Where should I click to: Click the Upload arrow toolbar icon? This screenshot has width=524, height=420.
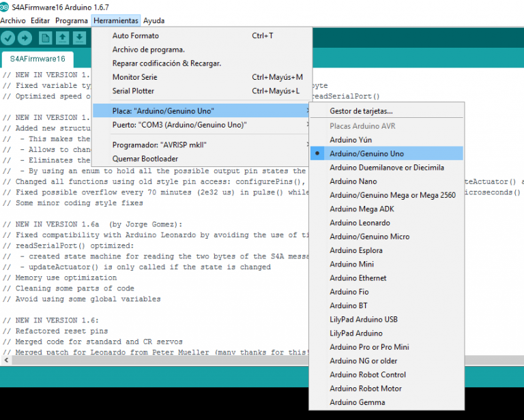(25, 38)
